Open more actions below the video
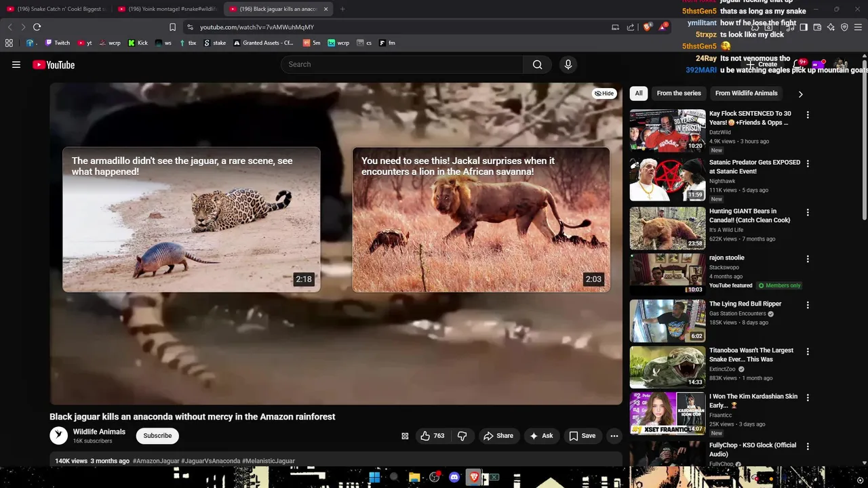 (x=614, y=436)
